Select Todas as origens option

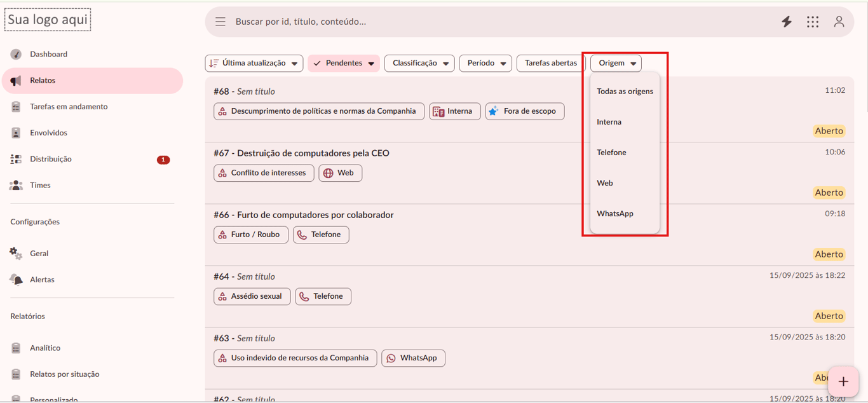click(625, 92)
